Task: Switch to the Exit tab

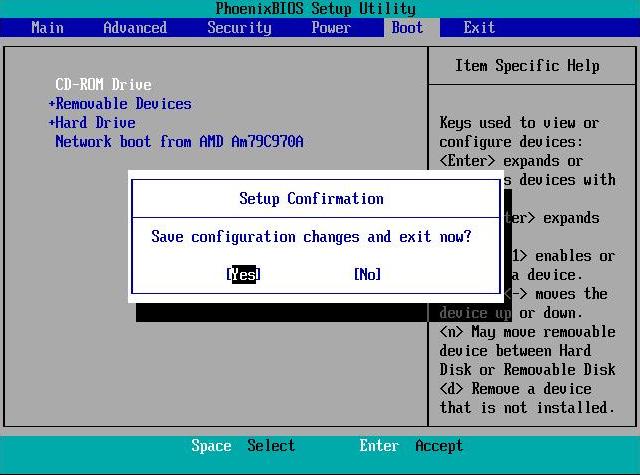Action: 479,28
